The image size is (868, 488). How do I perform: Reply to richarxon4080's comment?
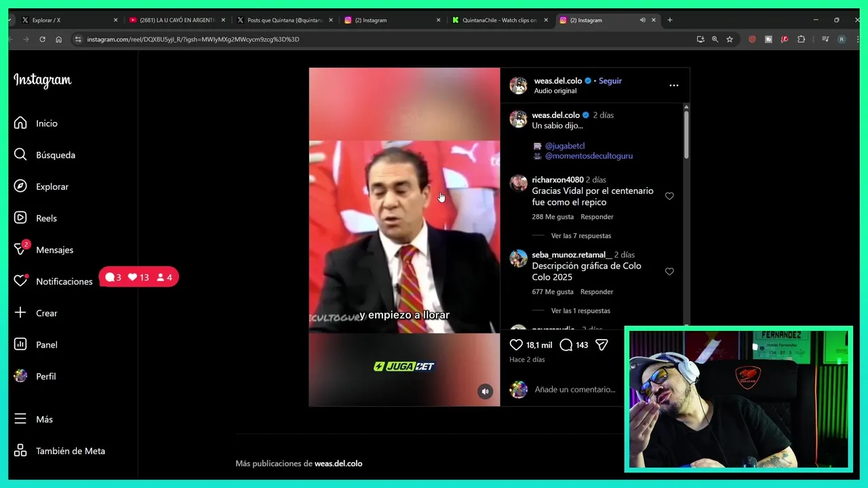597,217
